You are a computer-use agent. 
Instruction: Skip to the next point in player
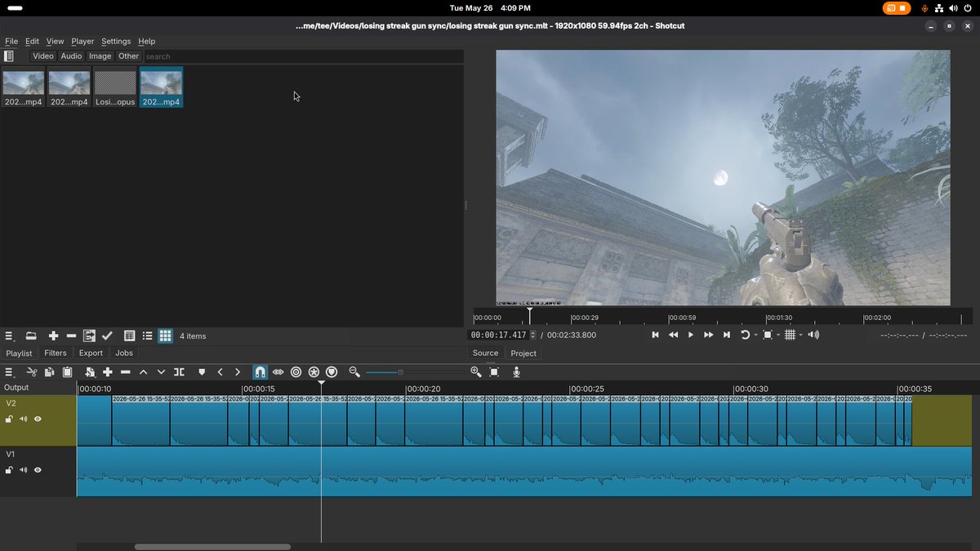tap(727, 335)
